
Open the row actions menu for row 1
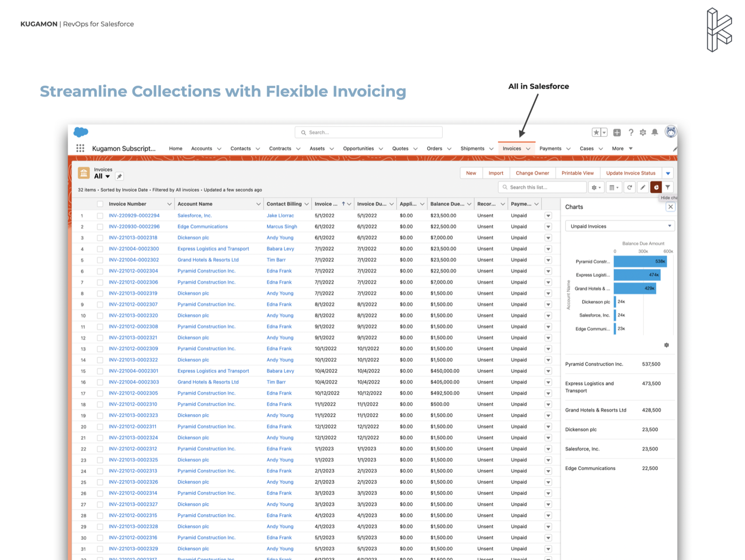click(x=549, y=215)
